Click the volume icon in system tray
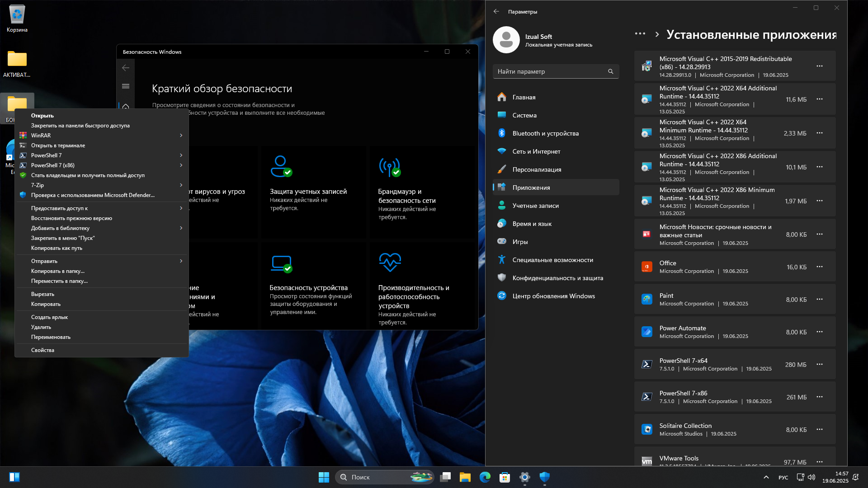Screen dimensions: 868x488 click(811, 477)
